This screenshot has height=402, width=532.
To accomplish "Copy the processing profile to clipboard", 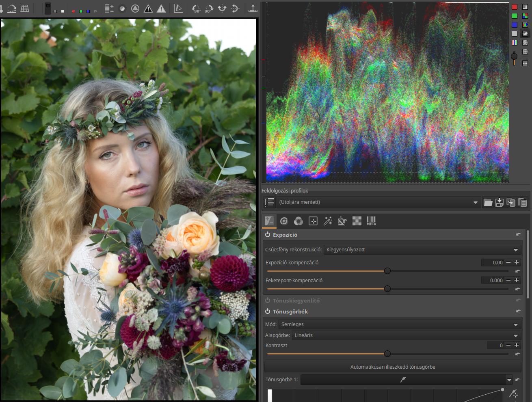I will pyautogui.click(x=511, y=202).
